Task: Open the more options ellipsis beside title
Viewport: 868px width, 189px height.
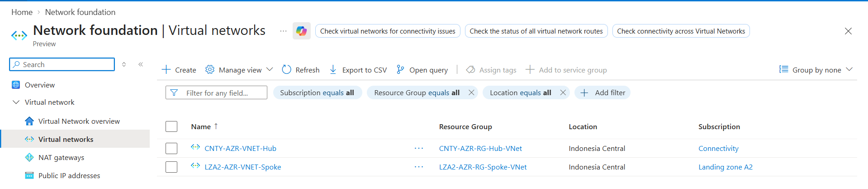Action: pyautogui.click(x=283, y=31)
